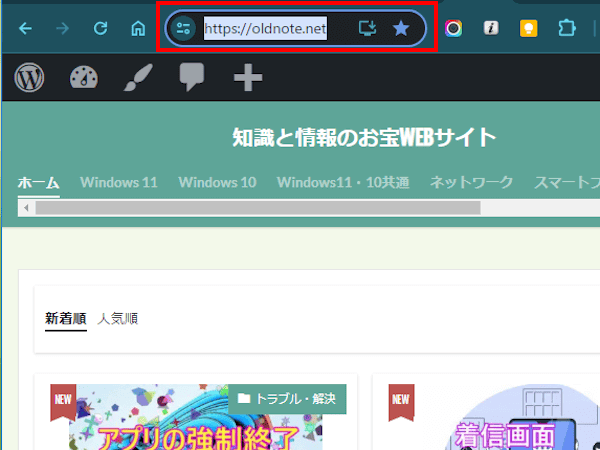Open the yellow lightbulb extension icon
This screenshot has width=600, height=450.
528,28
